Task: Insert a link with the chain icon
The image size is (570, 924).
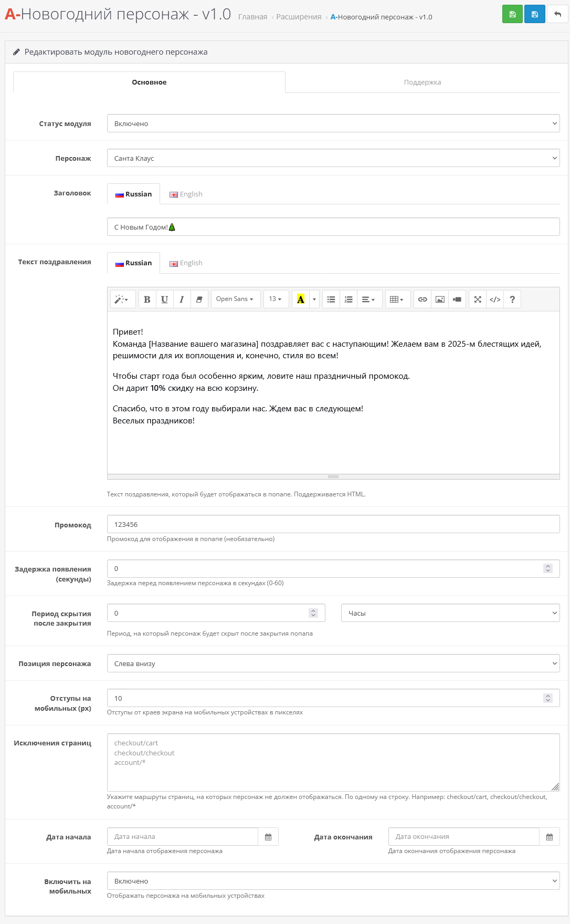Action: [422, 299]
